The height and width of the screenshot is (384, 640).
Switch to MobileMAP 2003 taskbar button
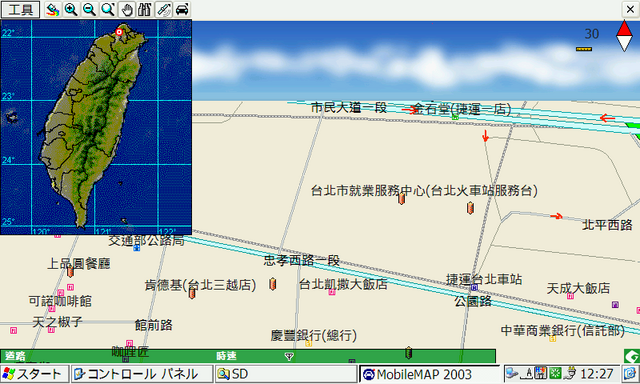click(429, 374)
